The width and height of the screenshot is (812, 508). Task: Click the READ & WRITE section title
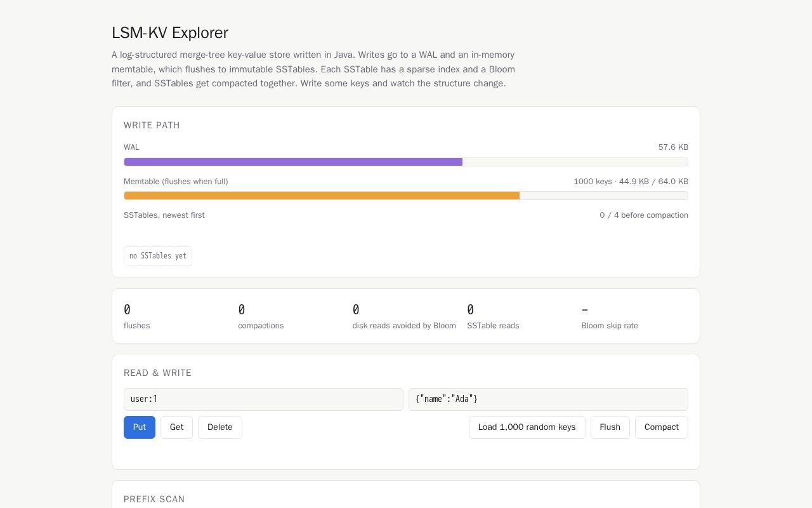click(x=157, y=373)
